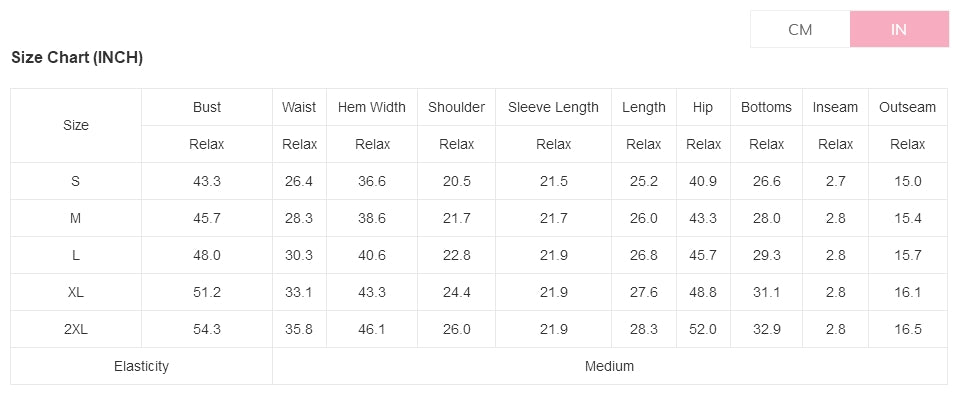This screenshot has height=397, width=962.
Task: Select the Elasticity row label
Action: (141, 366)
